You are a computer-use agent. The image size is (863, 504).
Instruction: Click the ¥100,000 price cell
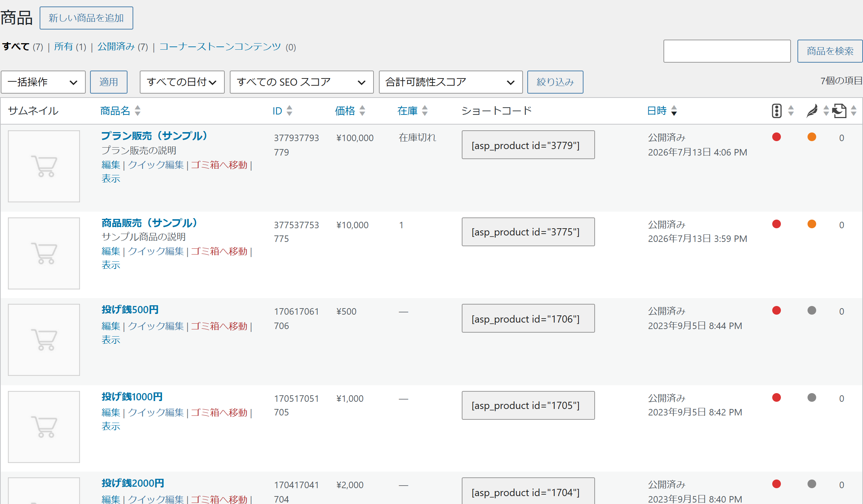(355, 138)
